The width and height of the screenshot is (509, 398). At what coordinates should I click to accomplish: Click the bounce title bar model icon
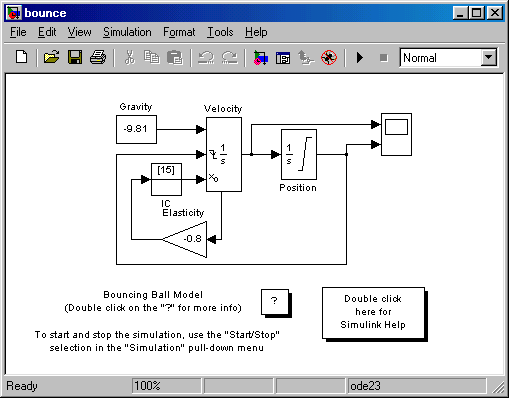click(14, 13)
